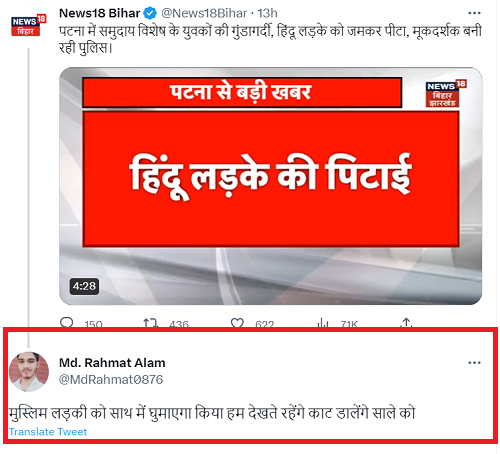
Task: Click the News18 logo inside the video
Action: click(x=446, y=94)
